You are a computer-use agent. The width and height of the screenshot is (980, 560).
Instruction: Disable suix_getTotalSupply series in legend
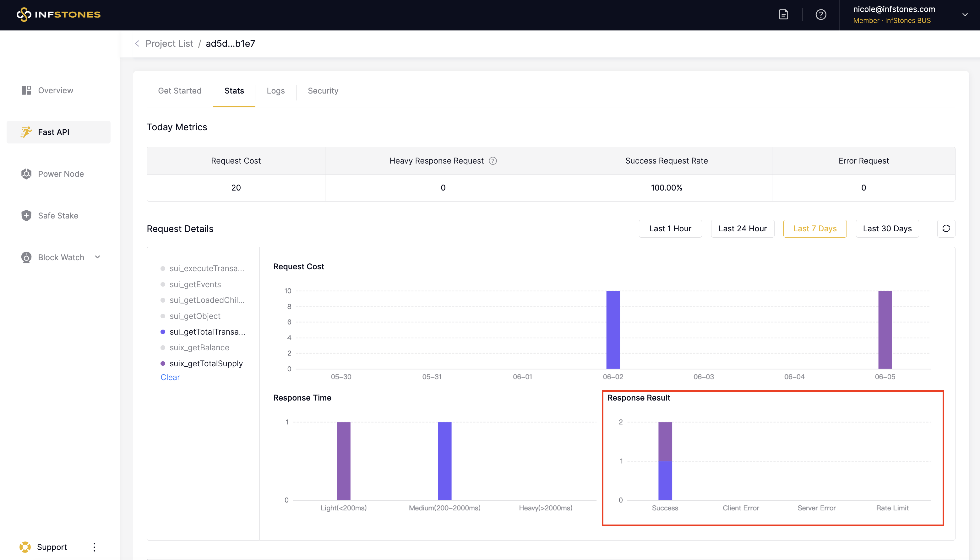[x=206, y=363]
